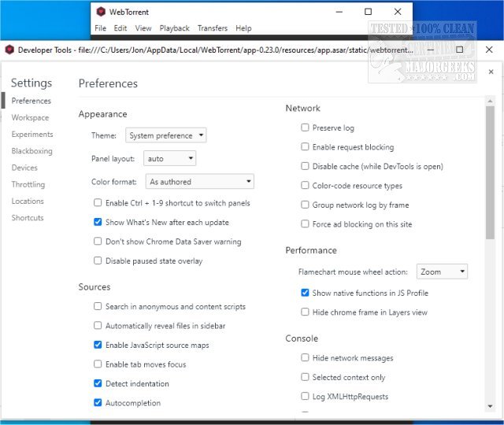Click the WebTorrent app logo icon

[x=101, y=12]
